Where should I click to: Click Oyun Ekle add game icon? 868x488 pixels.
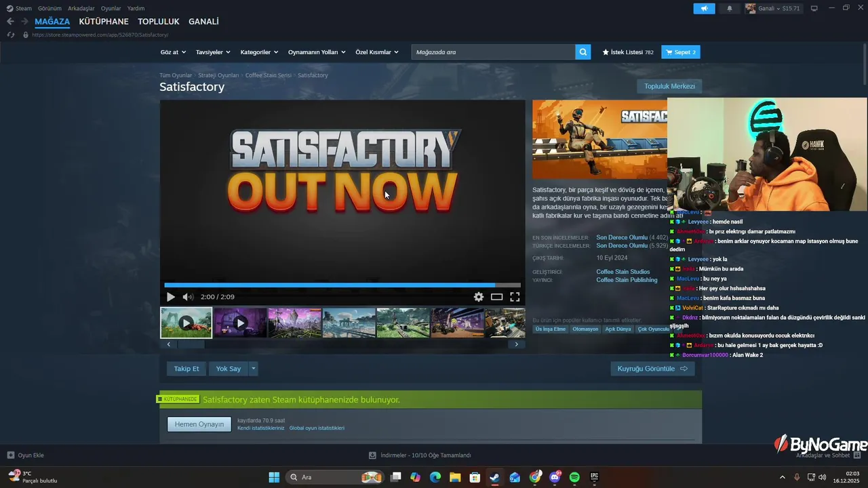pyautogui.click(x=10, y=455)
